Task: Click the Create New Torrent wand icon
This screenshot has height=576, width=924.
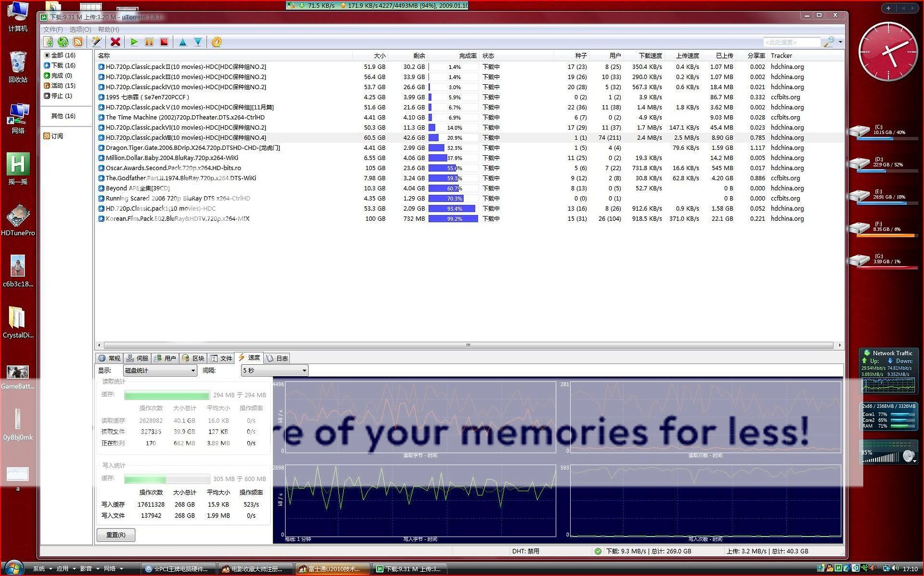Action: (x=96, y=42)
